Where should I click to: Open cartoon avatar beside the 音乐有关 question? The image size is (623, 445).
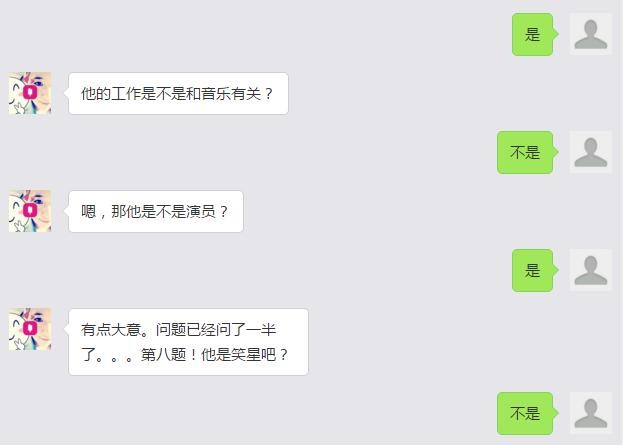pyautogui.click(x=30, y=93)
